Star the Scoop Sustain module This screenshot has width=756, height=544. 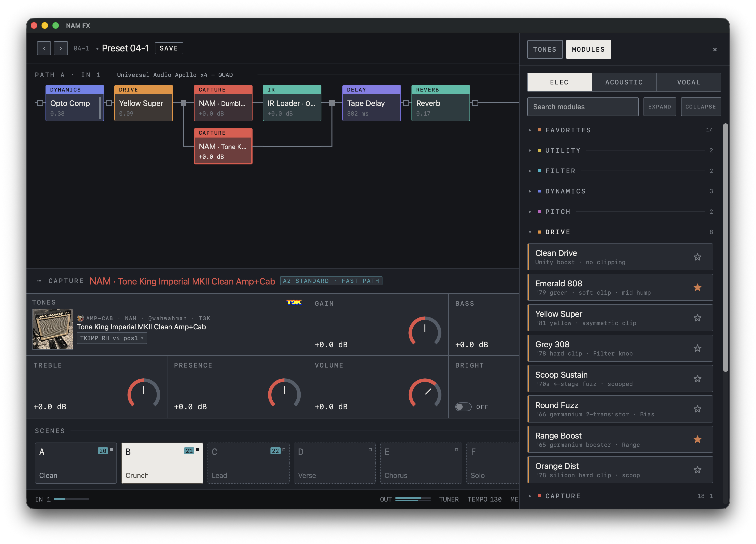(x=697, y=379)
